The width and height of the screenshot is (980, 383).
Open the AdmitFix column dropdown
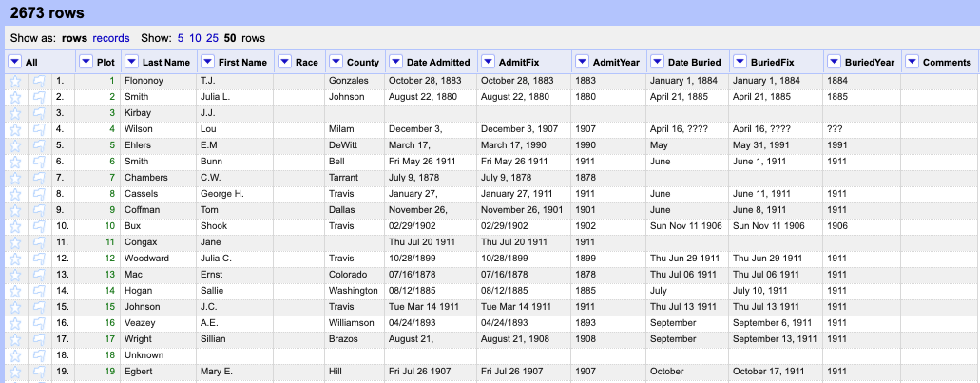[x=489, y=62]
